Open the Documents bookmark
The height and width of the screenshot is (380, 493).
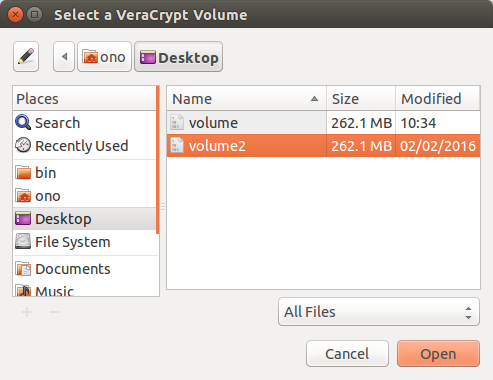[x=84, y=269]
